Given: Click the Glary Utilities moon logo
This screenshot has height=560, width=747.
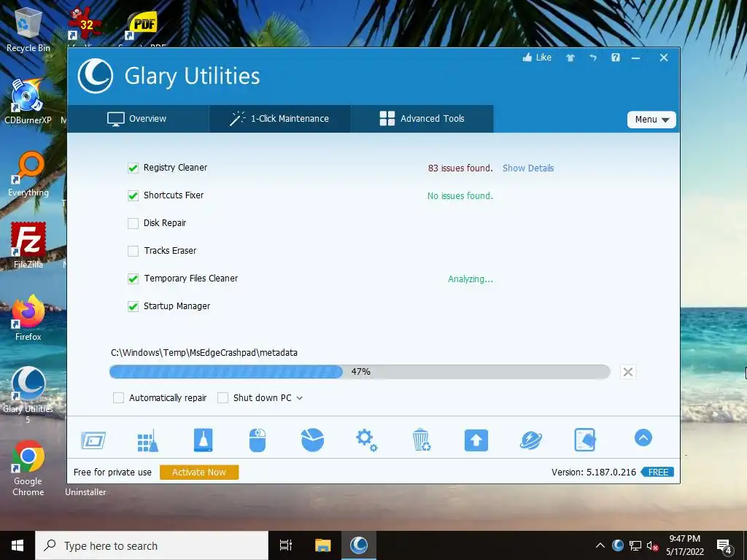Looking at the screenshot, I should tap(96, 76).
